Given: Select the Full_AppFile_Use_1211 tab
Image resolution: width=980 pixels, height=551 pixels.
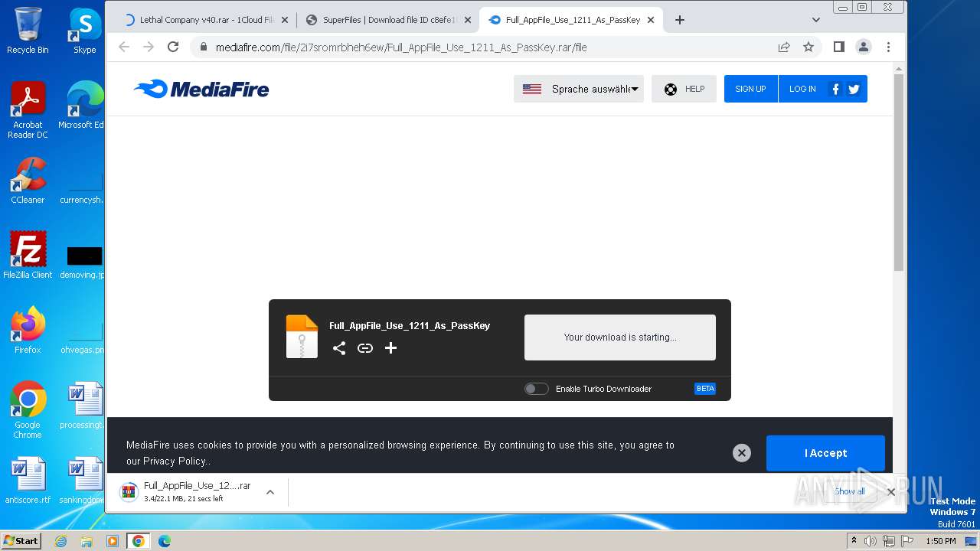Looking at the screenshot, I should pos(570,20).
